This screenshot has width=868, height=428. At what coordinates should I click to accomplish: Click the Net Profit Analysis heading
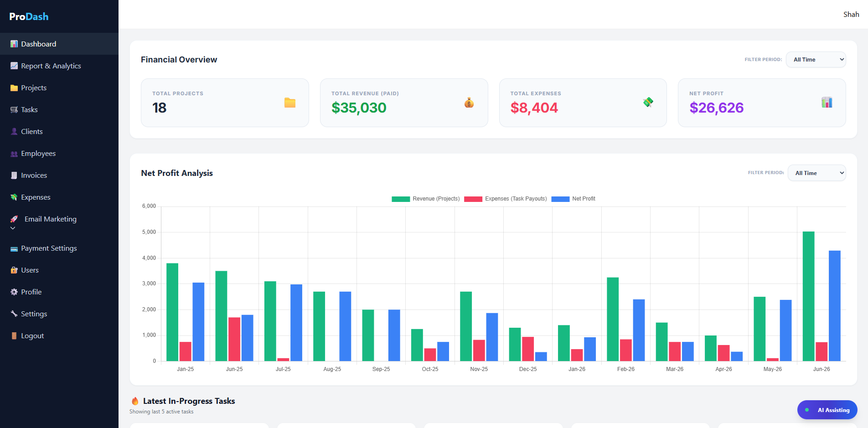tap(177, 173)
